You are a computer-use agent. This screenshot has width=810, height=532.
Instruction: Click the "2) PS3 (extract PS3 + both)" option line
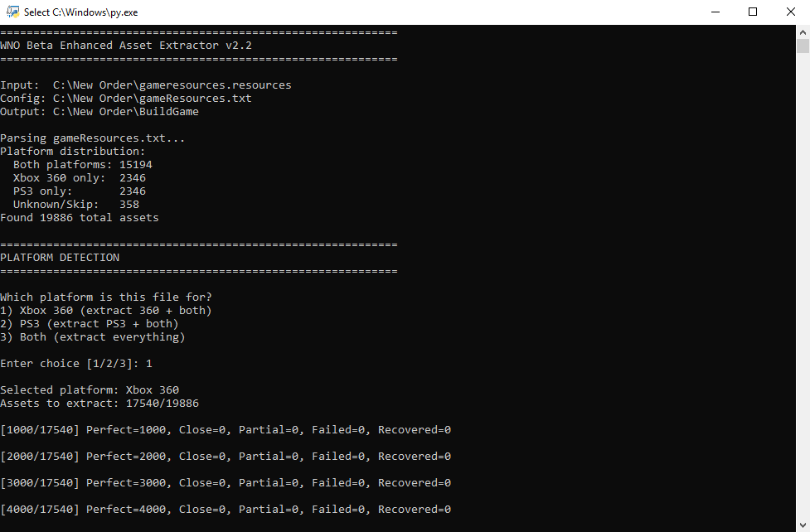tap(90, 324)
